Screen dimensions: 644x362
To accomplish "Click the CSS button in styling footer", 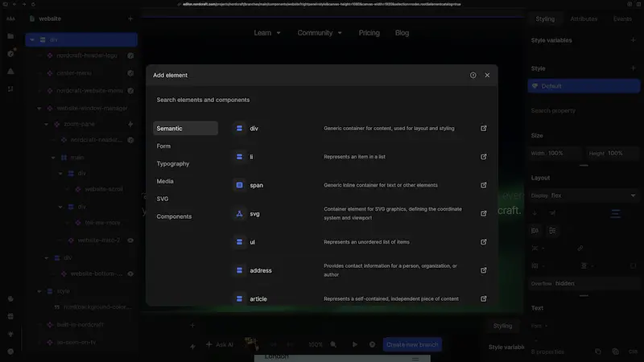I will (633, 352).
